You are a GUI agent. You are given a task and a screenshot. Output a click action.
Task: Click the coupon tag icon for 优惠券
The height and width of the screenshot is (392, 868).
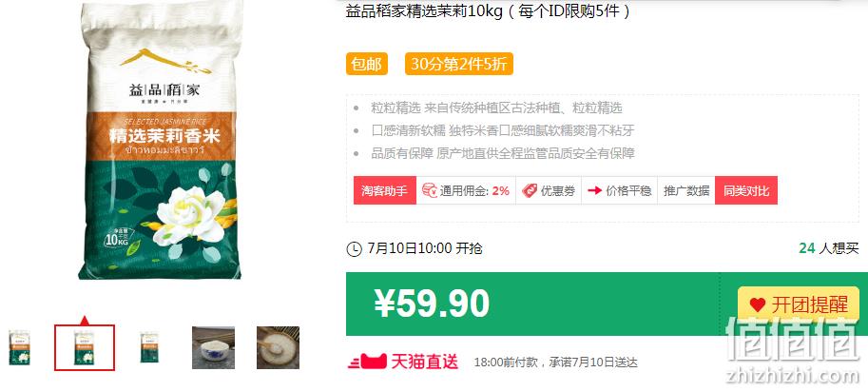tap(530, 191)
